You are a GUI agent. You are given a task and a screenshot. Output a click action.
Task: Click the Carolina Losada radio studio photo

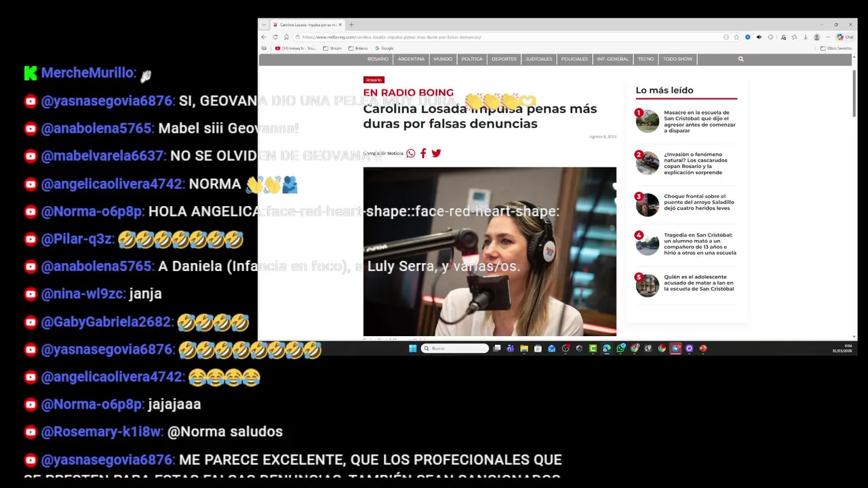pyautogui.click(x=490, y=251)
